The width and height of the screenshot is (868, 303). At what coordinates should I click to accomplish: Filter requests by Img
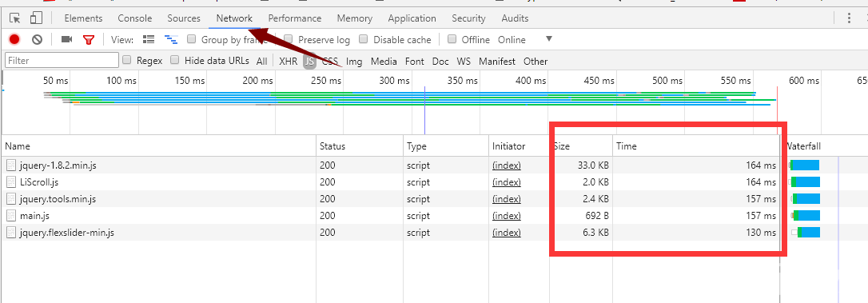pyautogui.click(x=354, y=61)
